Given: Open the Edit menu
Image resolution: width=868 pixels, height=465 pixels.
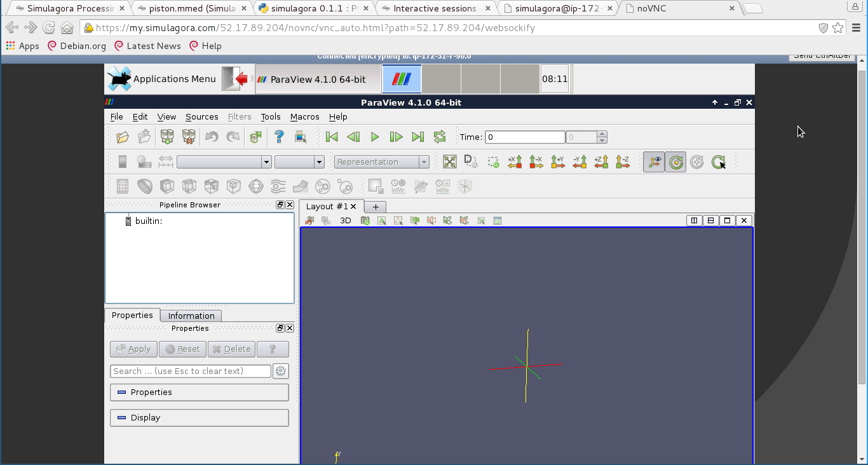Looking at the screenshot, I should 140,117.
